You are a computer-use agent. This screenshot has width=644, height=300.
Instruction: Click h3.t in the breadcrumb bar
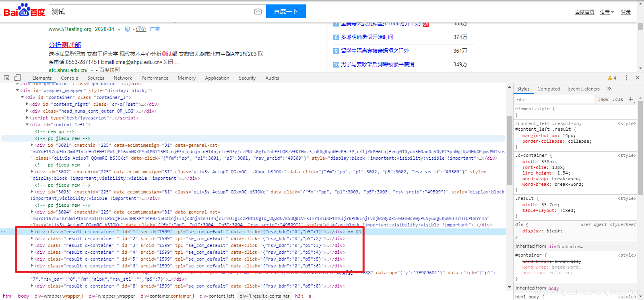click(x=299, y=296)
